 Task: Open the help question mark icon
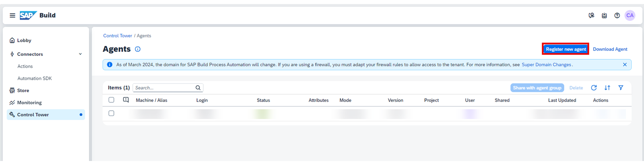point(617,15)
